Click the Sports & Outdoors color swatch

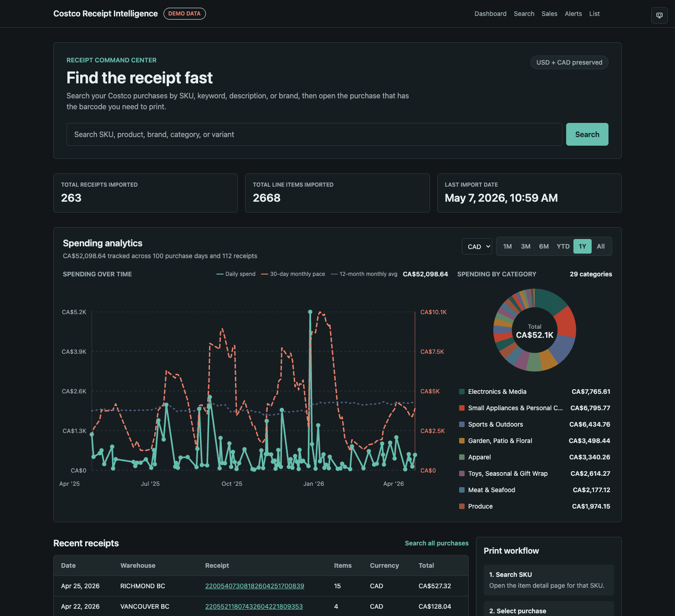(462, 424)
